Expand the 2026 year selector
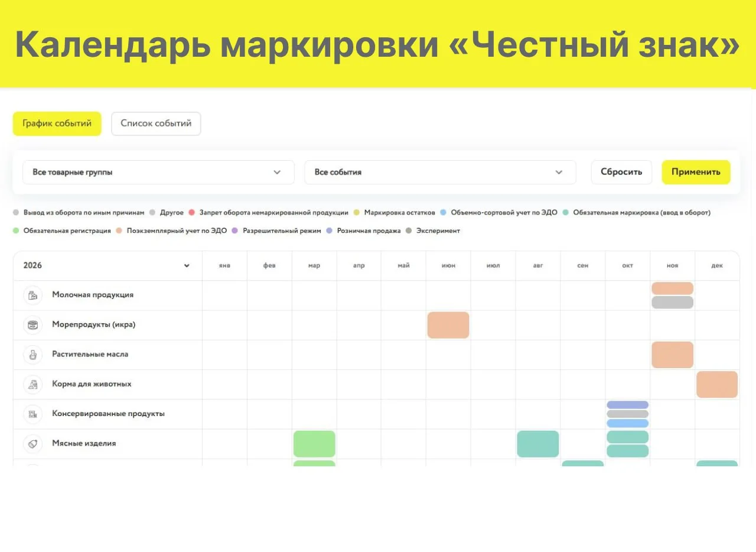 tap(107, 265)
